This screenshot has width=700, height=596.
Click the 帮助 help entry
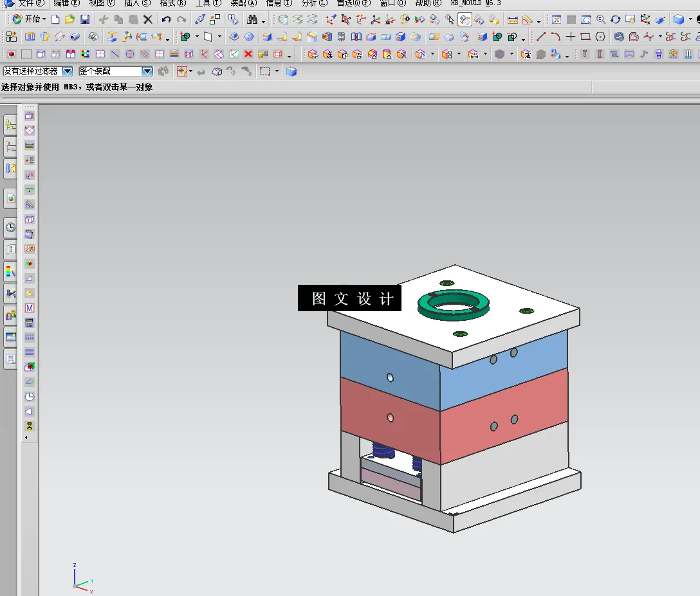pyautogui.click(x=426, y=4)
